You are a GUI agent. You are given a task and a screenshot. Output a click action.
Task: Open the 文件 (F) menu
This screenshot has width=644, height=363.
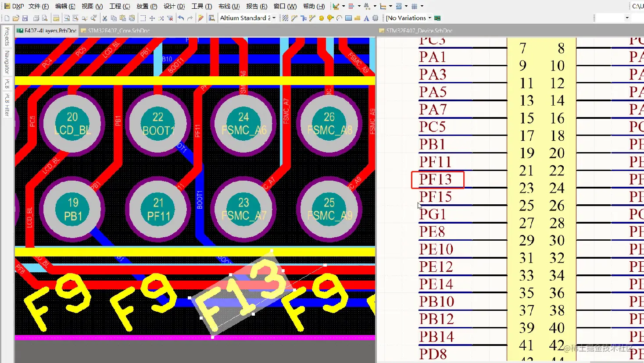pos(39,6)
